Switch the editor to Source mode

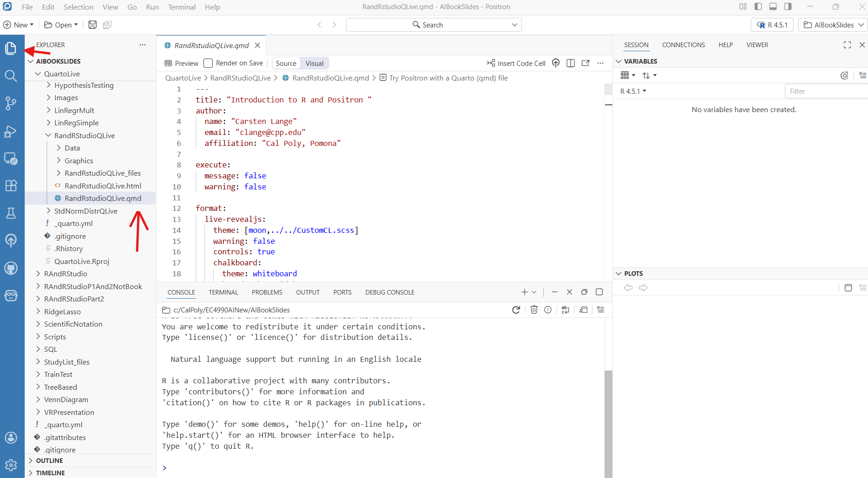(286, 64)
